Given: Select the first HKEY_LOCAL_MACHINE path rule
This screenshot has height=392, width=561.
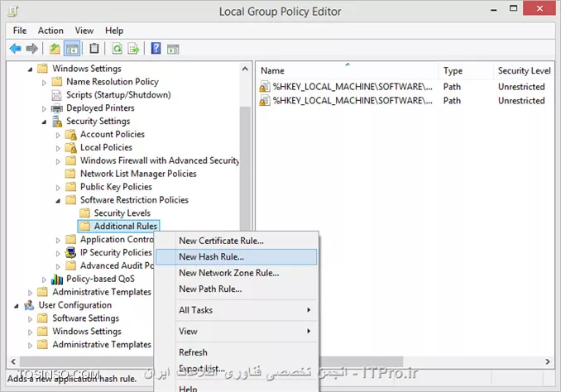Looking at the screenshot, I should click(348, 87).
